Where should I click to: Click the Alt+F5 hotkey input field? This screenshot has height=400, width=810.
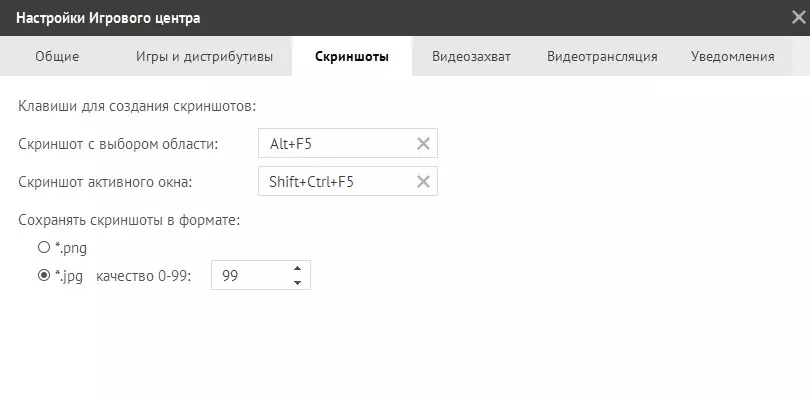335,144
